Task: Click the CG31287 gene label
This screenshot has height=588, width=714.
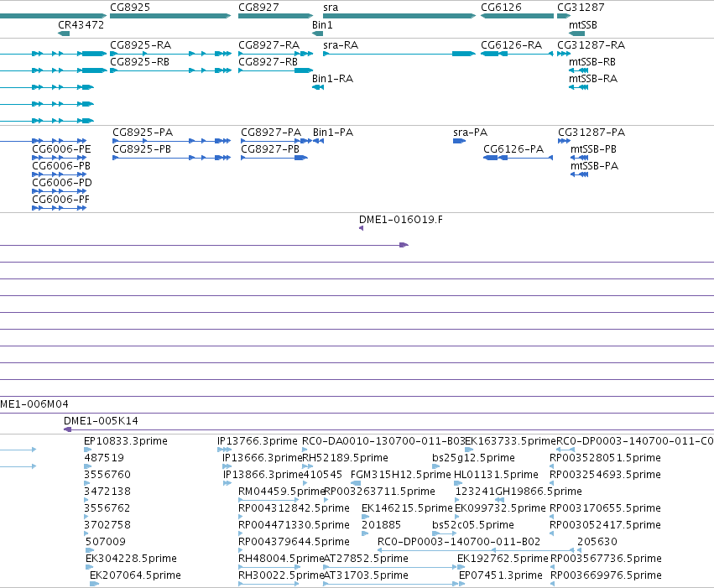Action: [x=581, y=8]
